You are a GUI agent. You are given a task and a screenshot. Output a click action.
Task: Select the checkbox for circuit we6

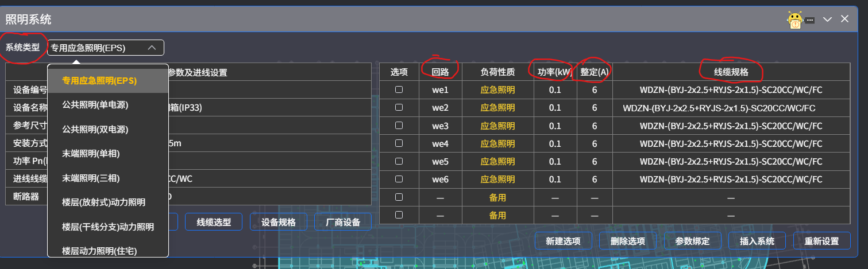click(x=399, y=180)
